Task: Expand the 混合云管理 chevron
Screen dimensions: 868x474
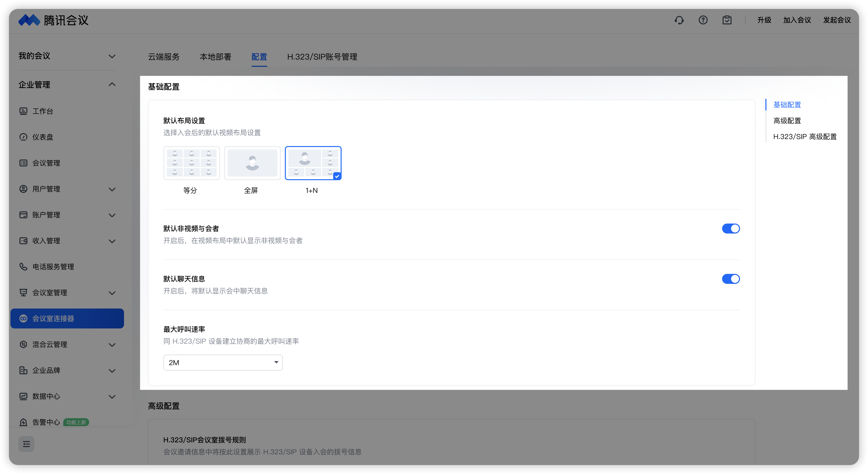Action: 112,345
